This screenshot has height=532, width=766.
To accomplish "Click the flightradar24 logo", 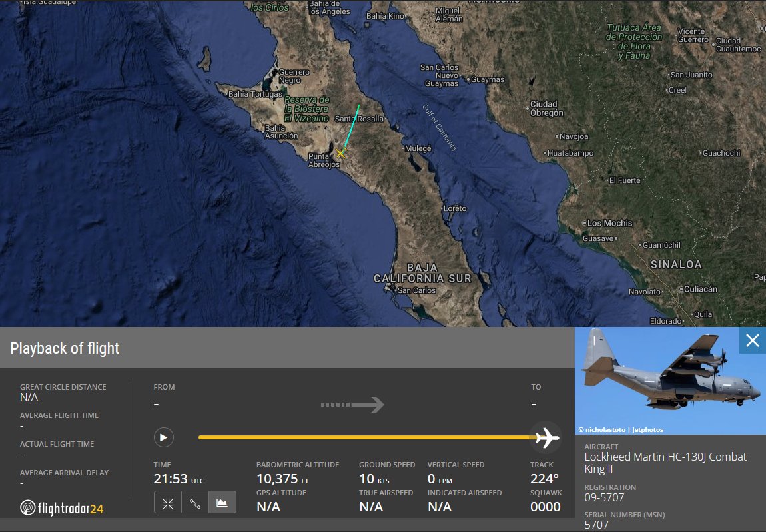I will pos(61,508).
